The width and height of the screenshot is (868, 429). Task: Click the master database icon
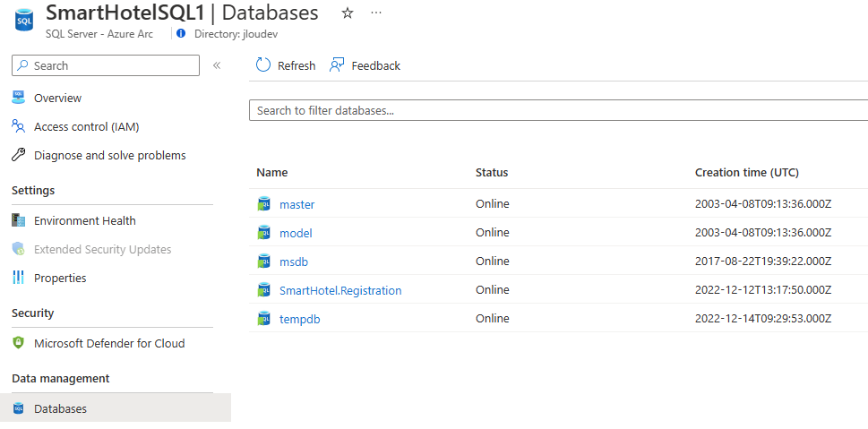[264, 204]
